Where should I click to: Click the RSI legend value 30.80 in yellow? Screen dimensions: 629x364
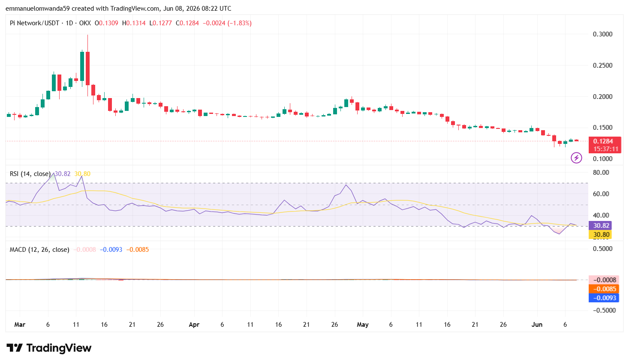click(x=82, y=174)
